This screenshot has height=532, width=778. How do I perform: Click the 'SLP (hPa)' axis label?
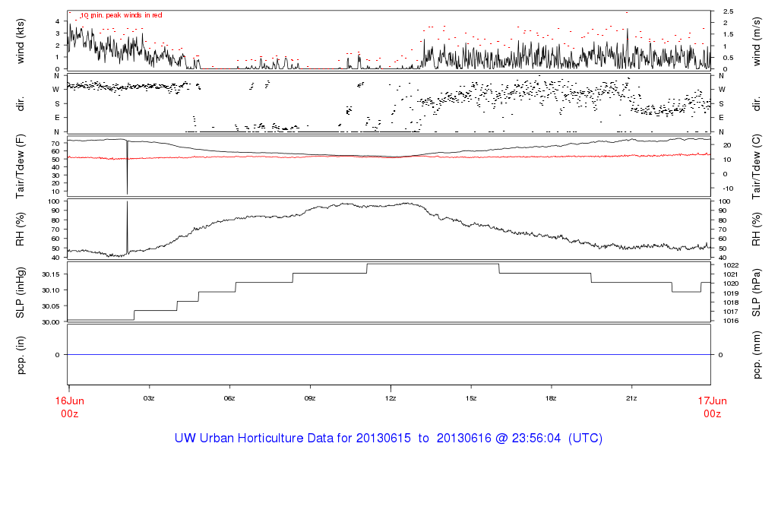point(756,293)
